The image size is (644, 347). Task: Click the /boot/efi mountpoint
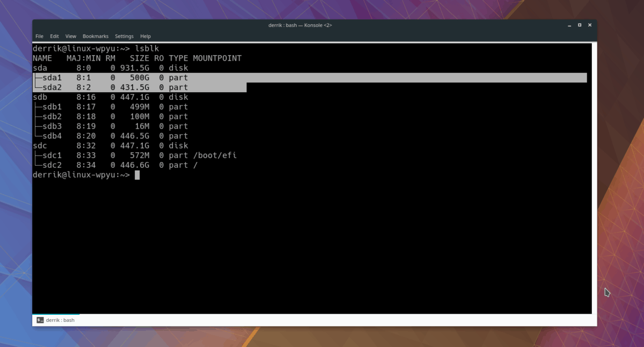tap(215, 155)
